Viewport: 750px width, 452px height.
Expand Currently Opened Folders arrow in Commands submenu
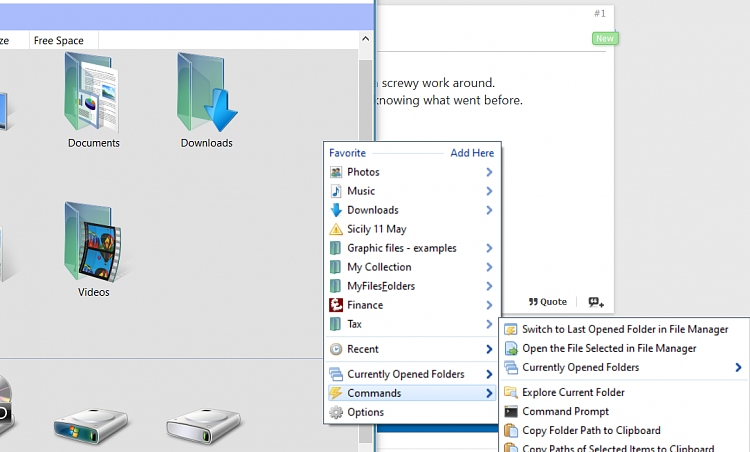click(738, 367)
